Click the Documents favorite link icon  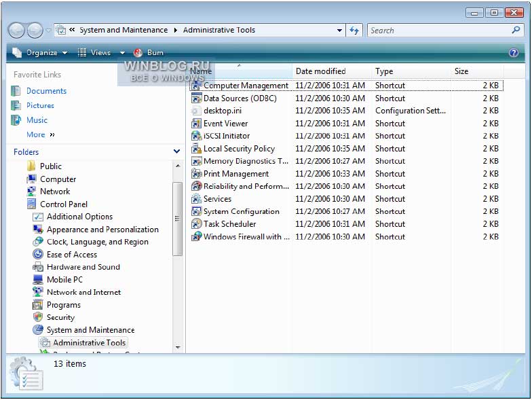click(16, 91)
